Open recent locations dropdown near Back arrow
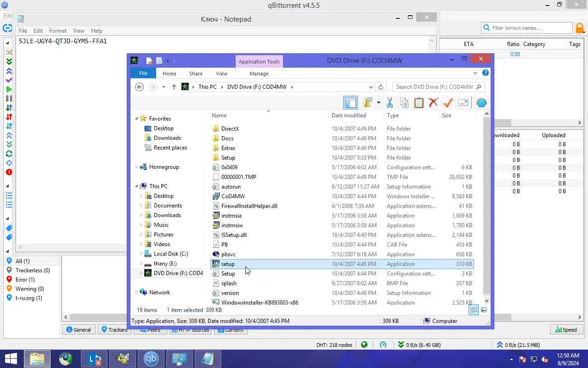Screen dimensions: 588x368 tap(164, 87)
